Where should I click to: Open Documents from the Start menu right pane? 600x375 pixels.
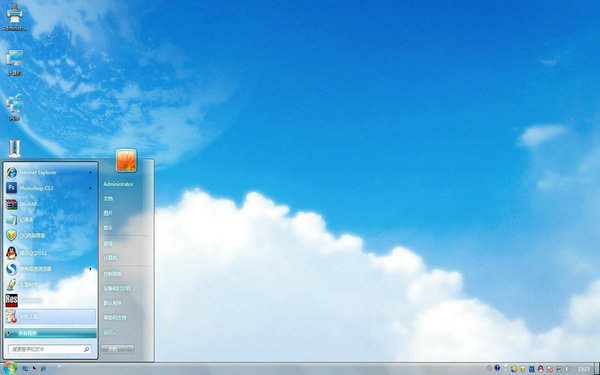tap(108, 199)
